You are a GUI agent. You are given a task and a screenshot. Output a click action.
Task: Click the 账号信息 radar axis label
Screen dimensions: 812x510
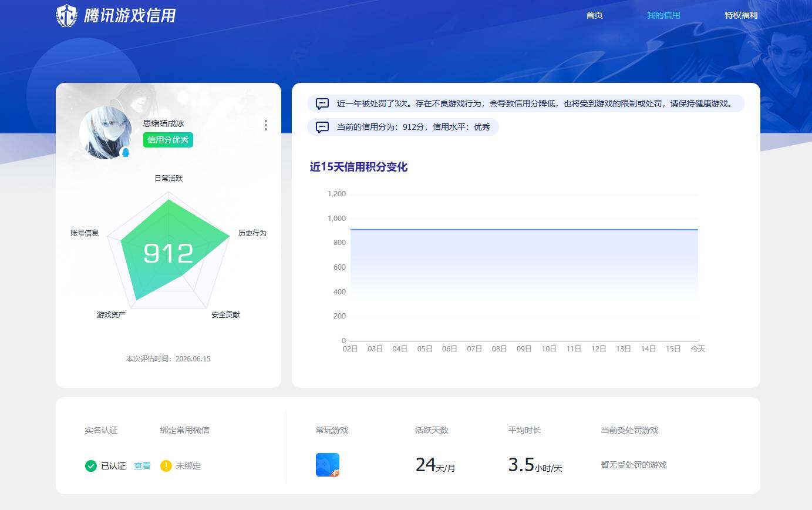[x=85, y=233]
